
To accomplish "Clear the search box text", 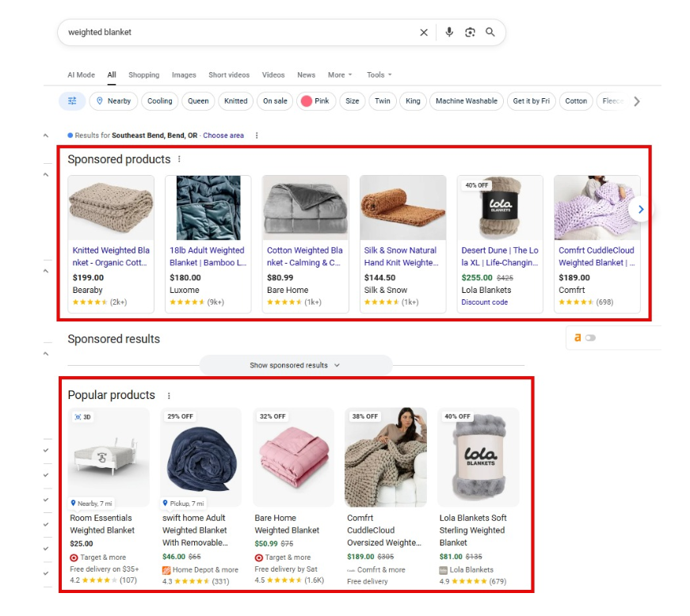I will pos(424,32).
